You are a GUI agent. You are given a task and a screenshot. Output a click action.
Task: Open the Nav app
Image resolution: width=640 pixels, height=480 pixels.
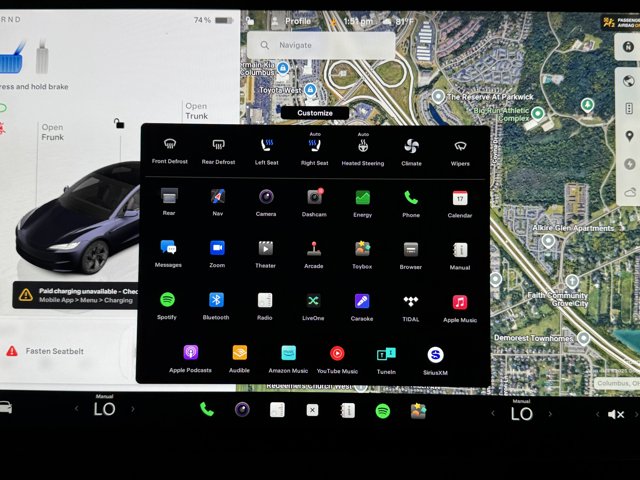[218, 202]
